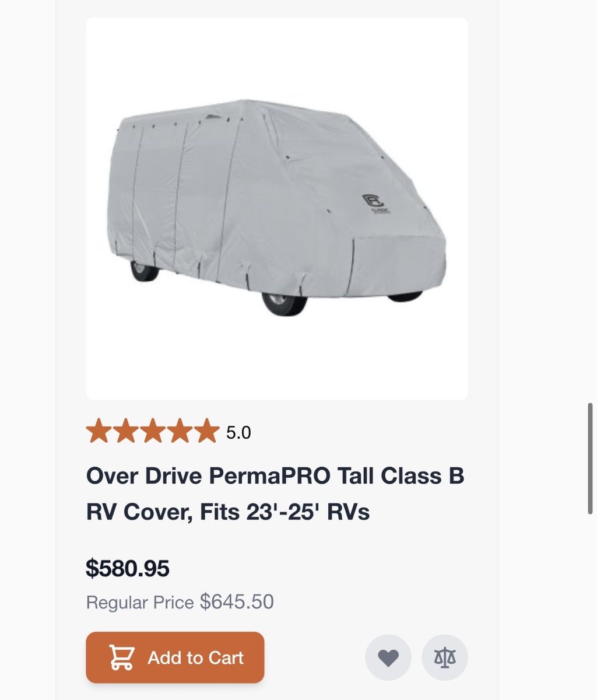
Task: Click the rear wheel in the product photo
Action: tap(143, 271)
